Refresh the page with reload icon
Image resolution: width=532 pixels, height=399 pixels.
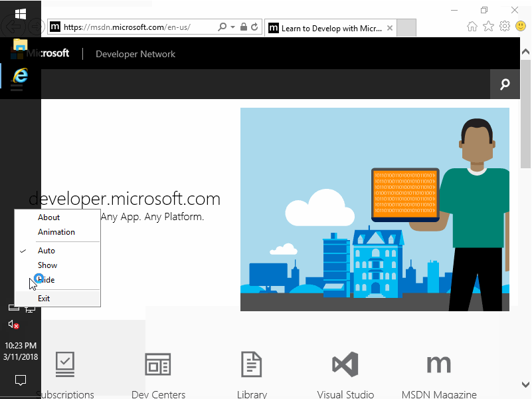tap(254, 27)
